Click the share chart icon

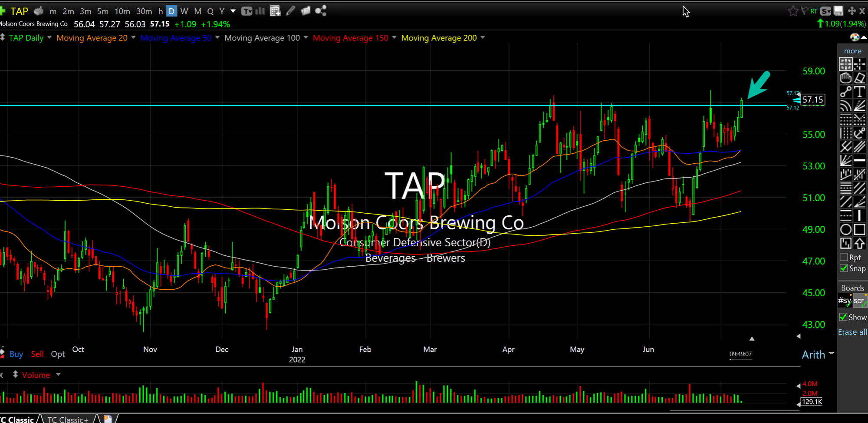[321, 11]
